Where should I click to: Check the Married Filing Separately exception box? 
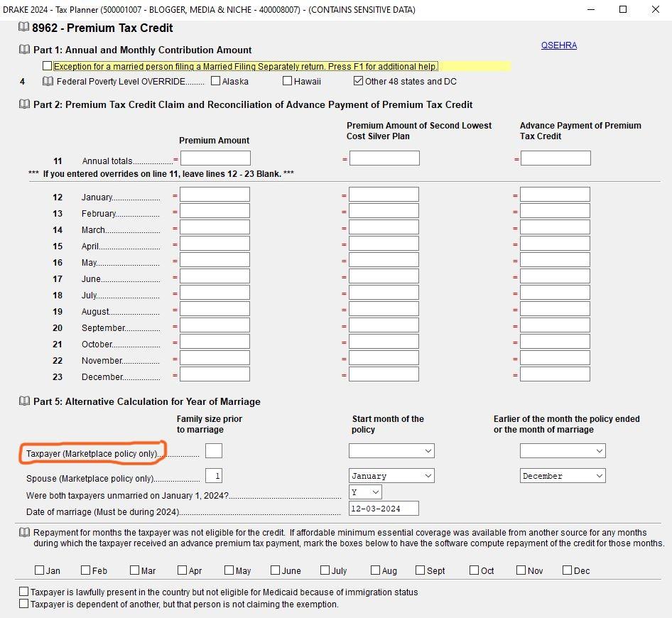coord(47,66)
